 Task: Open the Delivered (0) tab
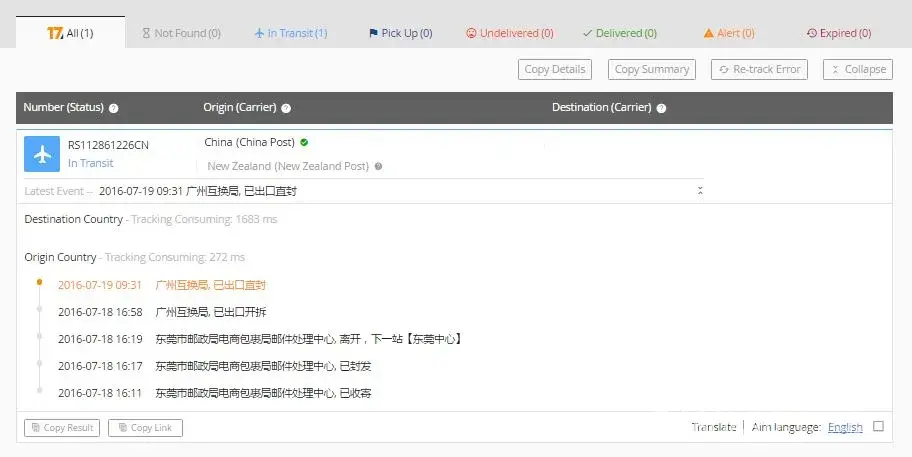pos(620,33)
